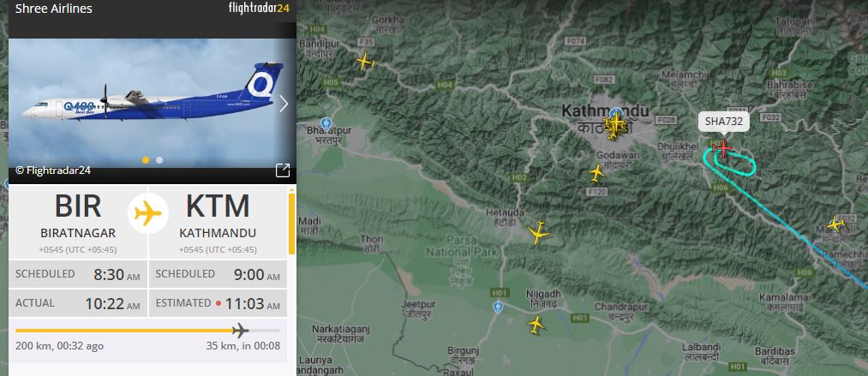868x376 pixels.
Task: Click the airport pin marker near Nijgadh
Action: [498, 307]
